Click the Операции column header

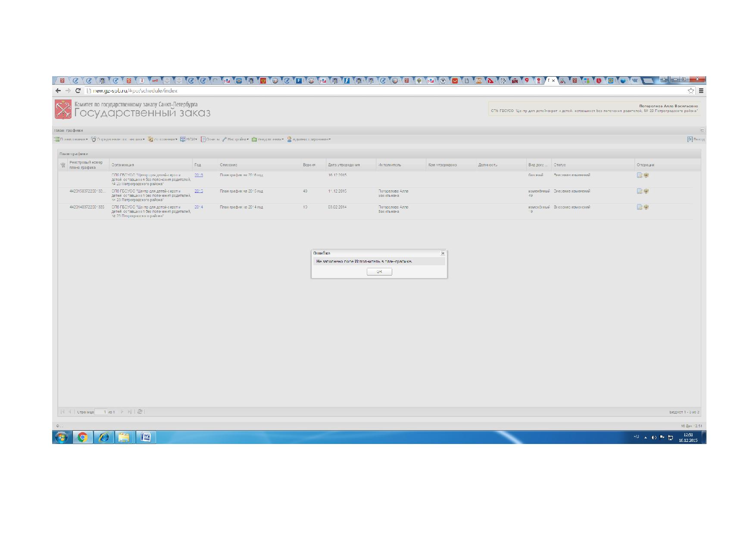coord(667,165)
